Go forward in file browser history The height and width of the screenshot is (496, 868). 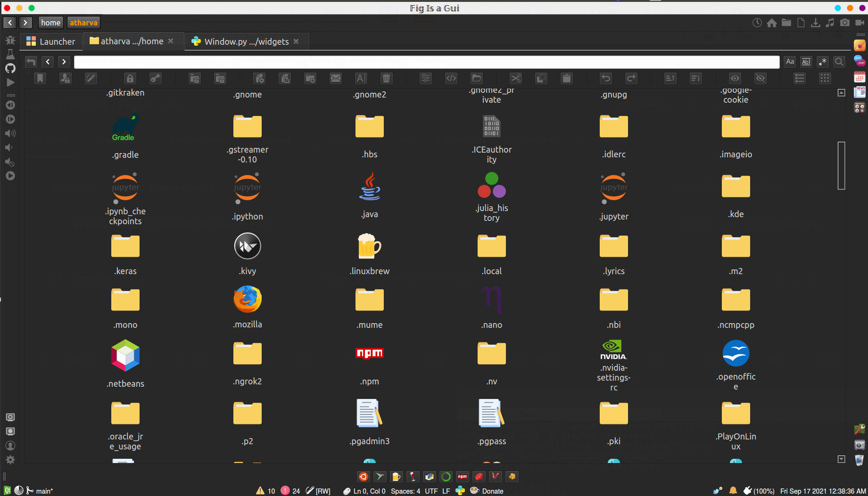(x=64, y=62)
